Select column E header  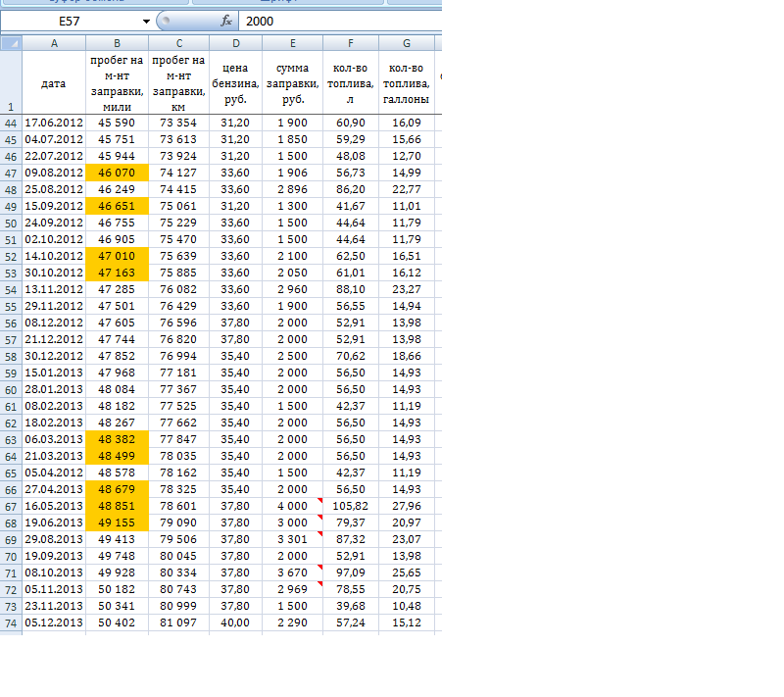coord(293,43)
